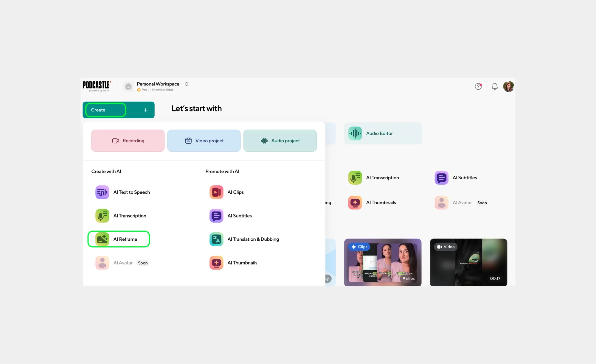Image resolution: width=596 pixels, height=364 pixels.
Task: Select AI Transcription in Create with AI
Action: (129, 216)
